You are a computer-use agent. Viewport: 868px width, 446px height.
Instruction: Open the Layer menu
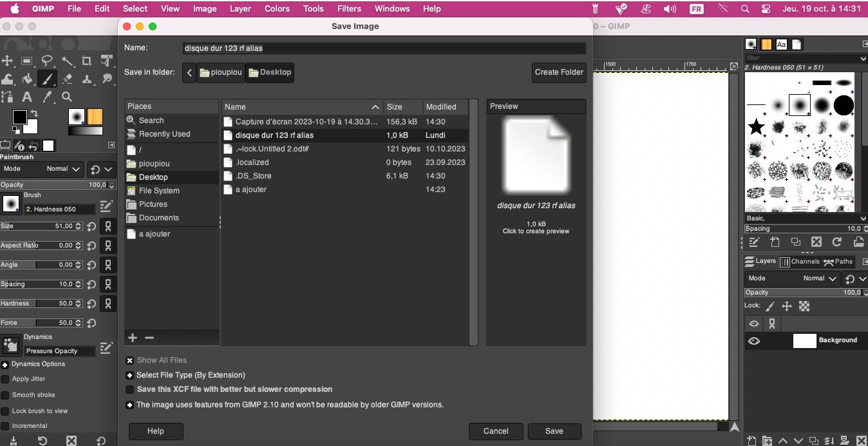pyautogui.click(x=240, y=8)
